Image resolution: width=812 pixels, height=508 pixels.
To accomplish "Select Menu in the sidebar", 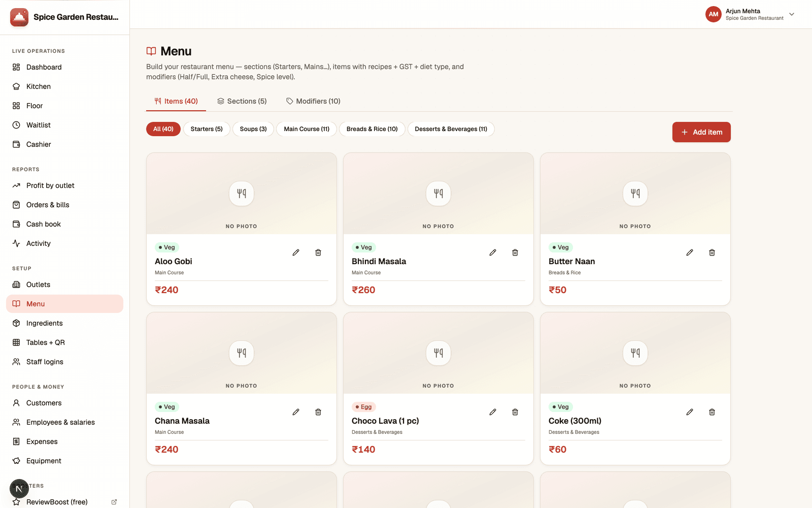I will click(x=64, y=304).
